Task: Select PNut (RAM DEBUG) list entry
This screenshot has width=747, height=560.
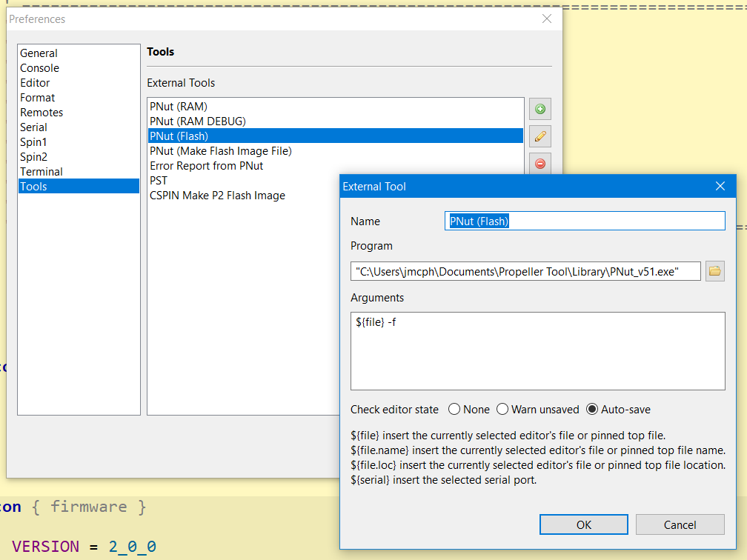Action: (336, 121)
